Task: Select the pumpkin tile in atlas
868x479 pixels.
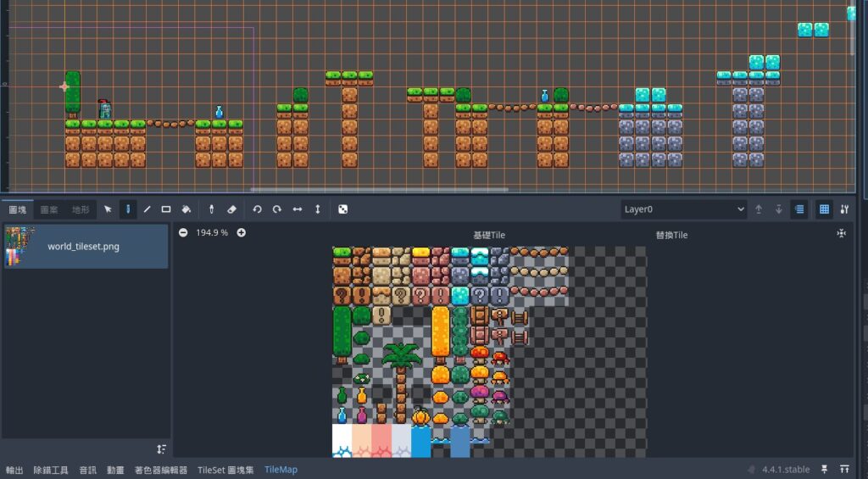Action: 420,415
